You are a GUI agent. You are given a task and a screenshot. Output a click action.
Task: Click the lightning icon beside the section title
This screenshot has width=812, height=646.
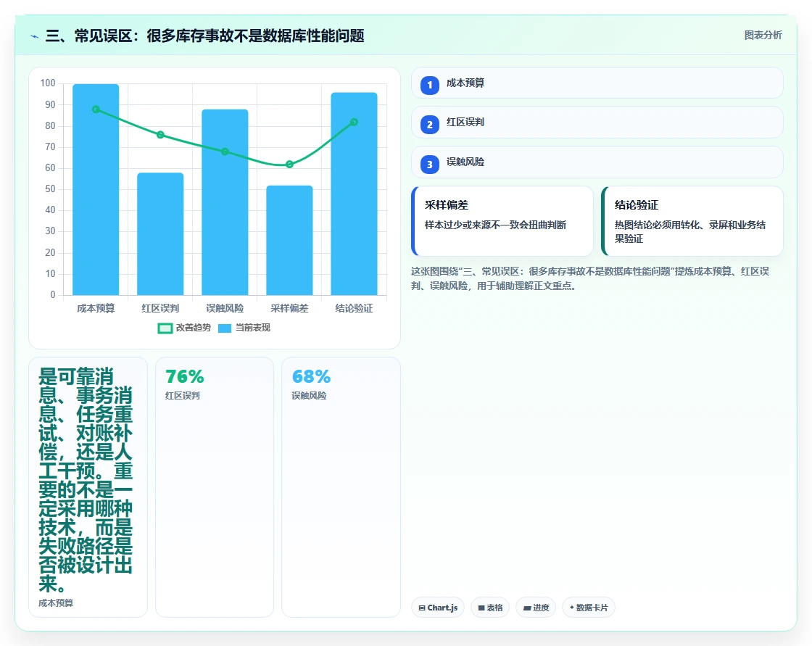click(34, 36)
